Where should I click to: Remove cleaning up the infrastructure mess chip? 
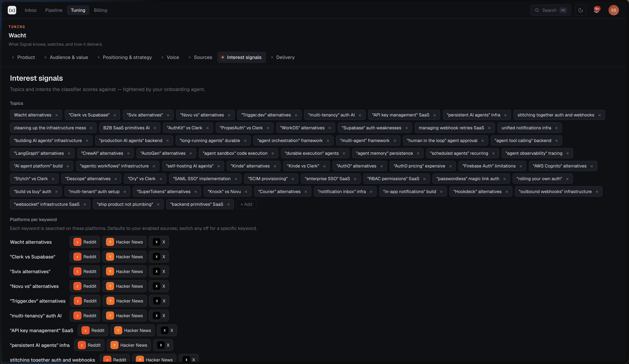(x=91, y=128)
